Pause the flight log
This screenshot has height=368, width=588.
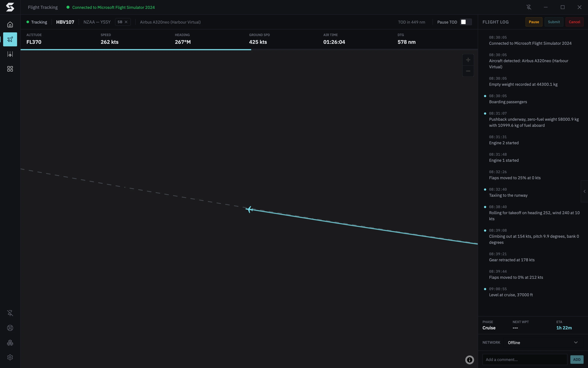click(534, 22)
